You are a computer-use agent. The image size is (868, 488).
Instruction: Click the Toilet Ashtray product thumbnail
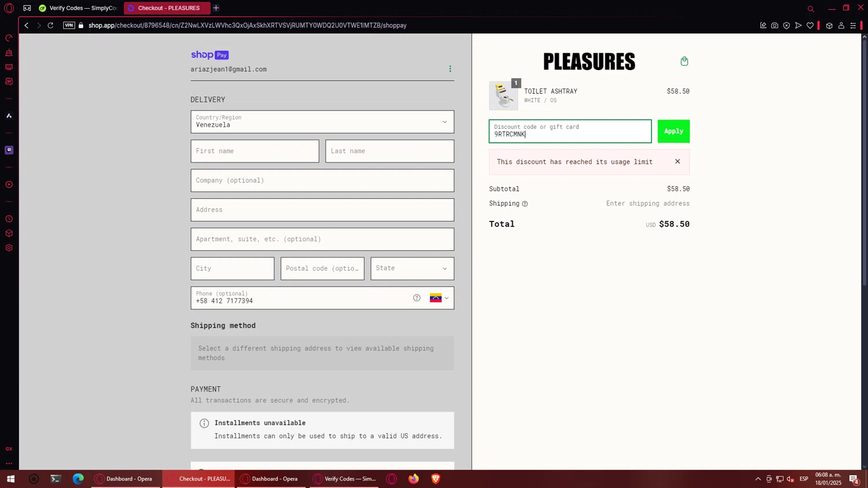pyautogui.click(x=503, y=95)
